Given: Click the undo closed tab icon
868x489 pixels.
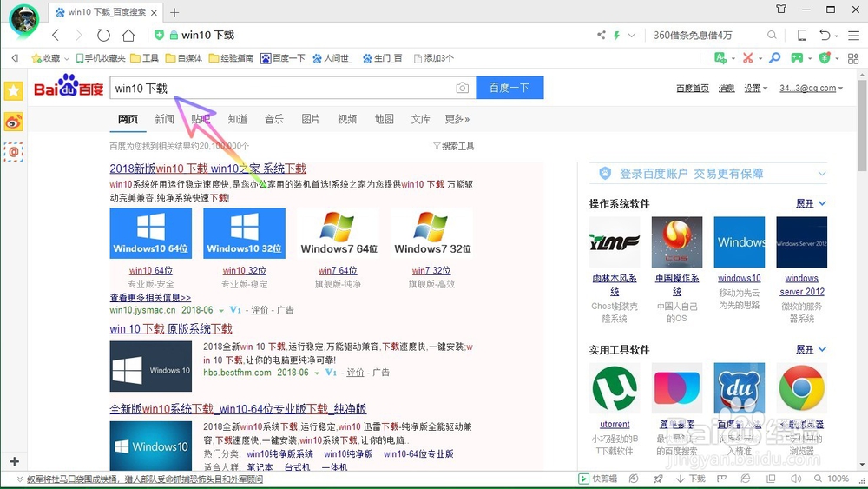Looking at the screenshot, I should pyautogui.click(x=825, y=35).
